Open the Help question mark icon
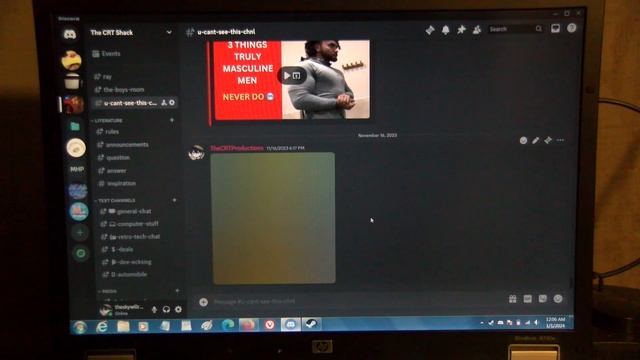This screenshot has height=360, width=640. coord(571,28)
